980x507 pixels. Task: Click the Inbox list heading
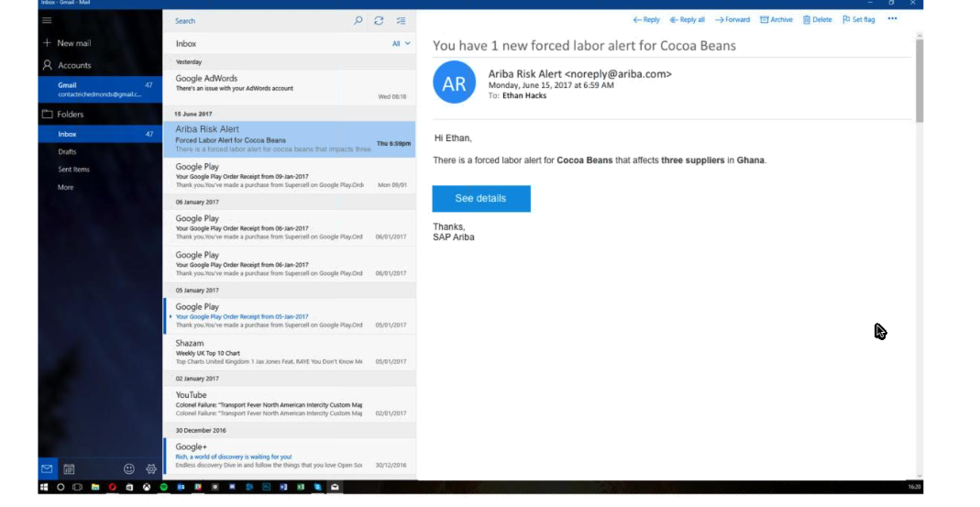pyautogui.click(x=186, y=44)
